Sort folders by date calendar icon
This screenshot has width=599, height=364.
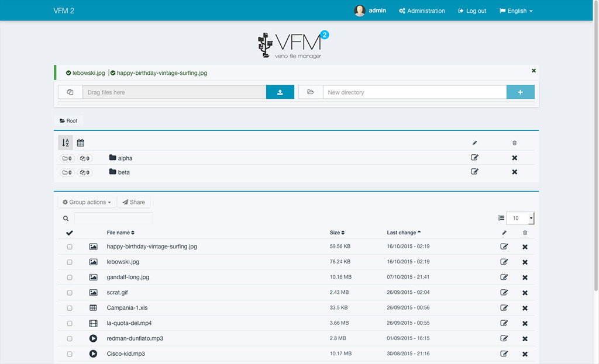point(81,143)
